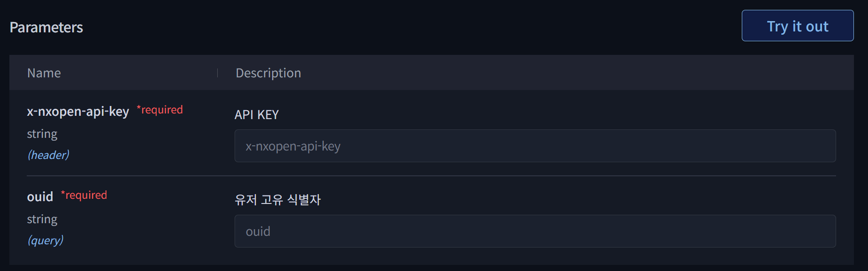The width and height of the screenshot is (868, 271).
Task: Select the API KEY description text
Action: (257, 114)
